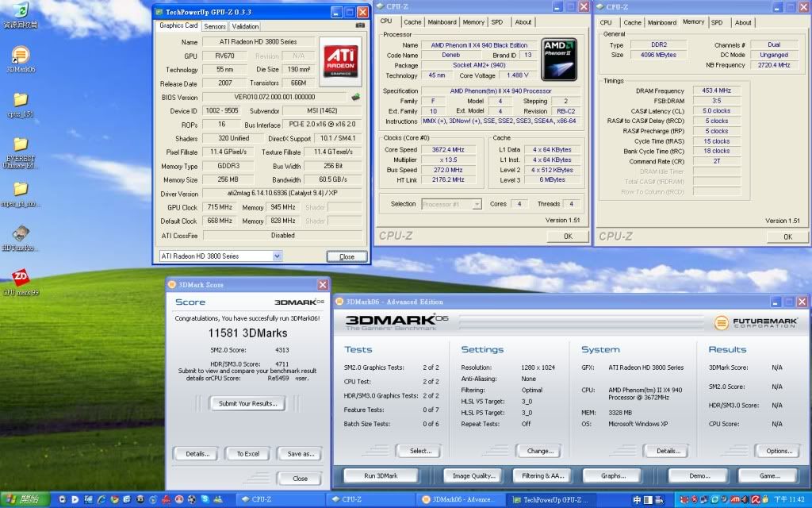Click Change button under Settings
Screen dimensions: 812x508
point(539,451)
